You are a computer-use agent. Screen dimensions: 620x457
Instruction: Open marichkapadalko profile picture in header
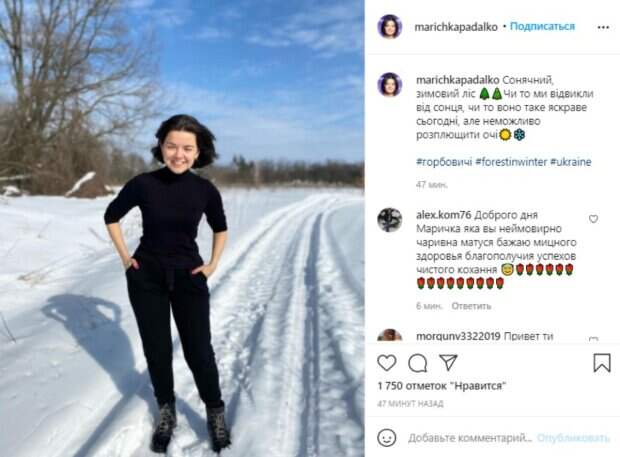click(390, 26)
